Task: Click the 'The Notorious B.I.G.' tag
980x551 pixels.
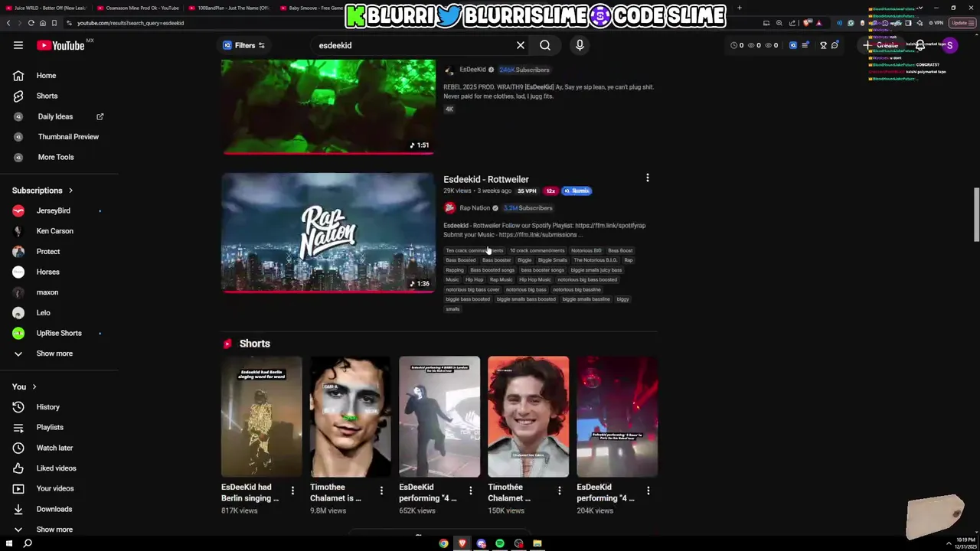Action: (x=595, y=260)
